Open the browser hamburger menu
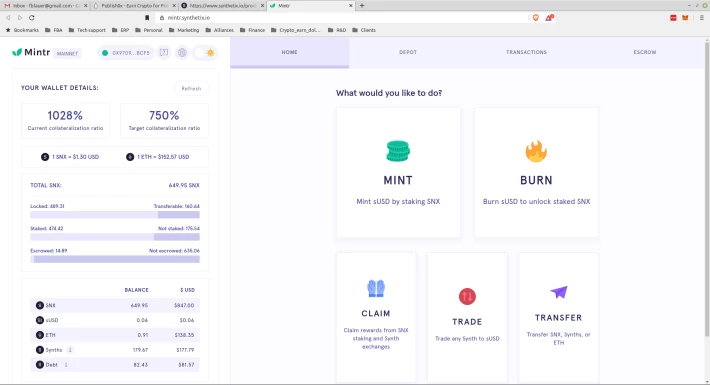710x385 pixels. 701,18
